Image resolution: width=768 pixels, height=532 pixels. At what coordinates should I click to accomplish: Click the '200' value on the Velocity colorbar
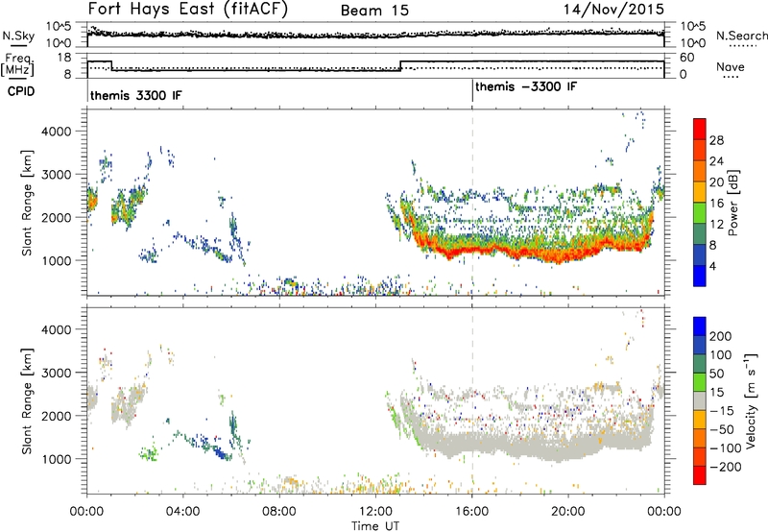coord(721,336)
